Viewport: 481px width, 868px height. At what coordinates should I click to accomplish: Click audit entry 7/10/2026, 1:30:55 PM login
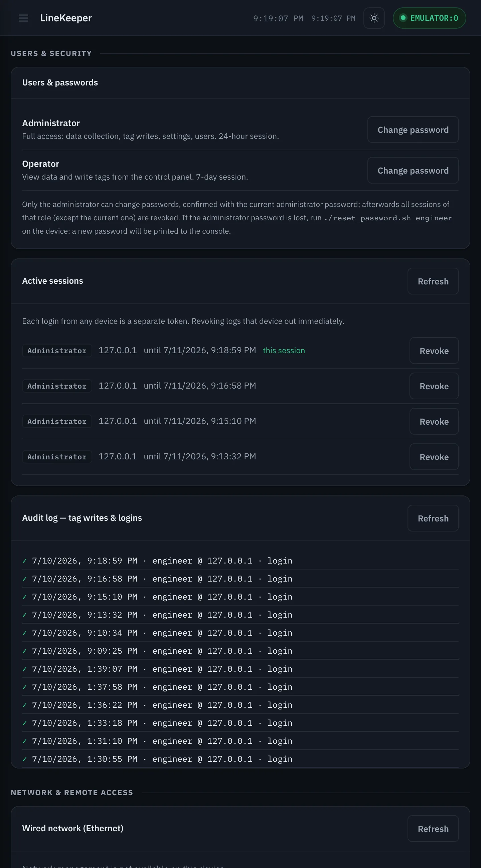click(x=240, y=759)
